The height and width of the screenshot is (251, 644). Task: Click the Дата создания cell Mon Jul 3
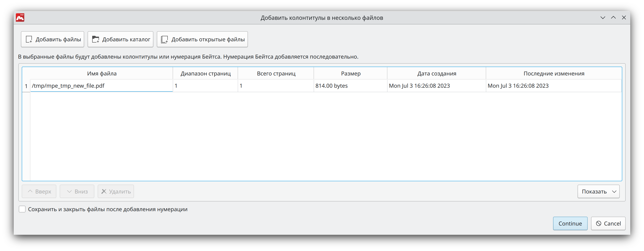point(437,86)
